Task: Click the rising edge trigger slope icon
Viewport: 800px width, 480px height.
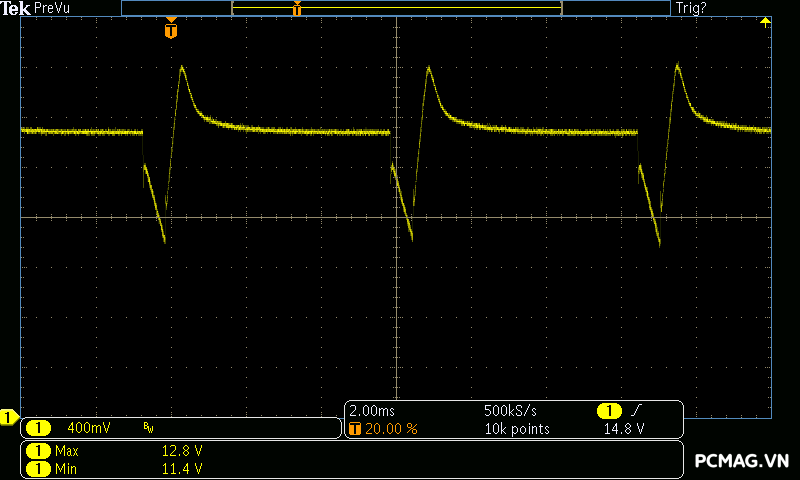Action: pos(636,410)
